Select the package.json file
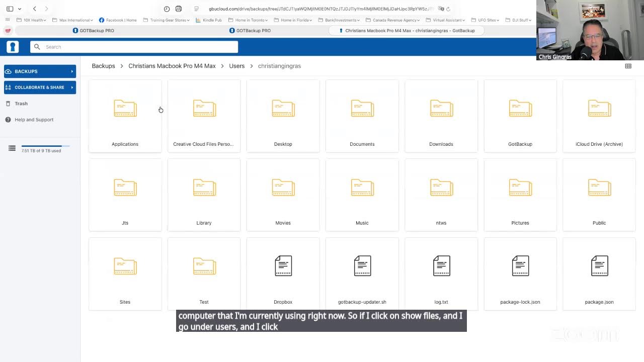644x362 pixels. click(599, 274)
